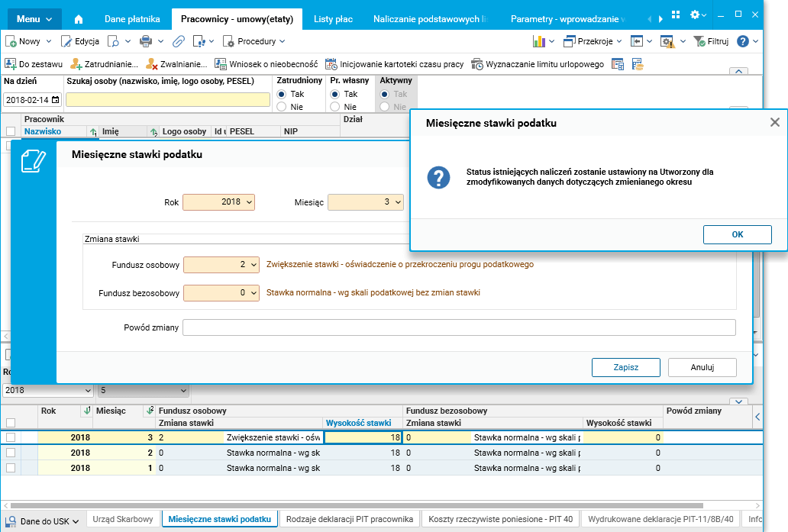
Task: Click the yellow coins icon in toolbar
Action: [x=638, y=64]
